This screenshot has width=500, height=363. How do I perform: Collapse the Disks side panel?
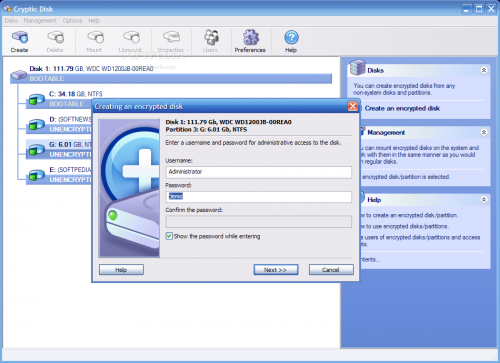[x=484, y=70]
